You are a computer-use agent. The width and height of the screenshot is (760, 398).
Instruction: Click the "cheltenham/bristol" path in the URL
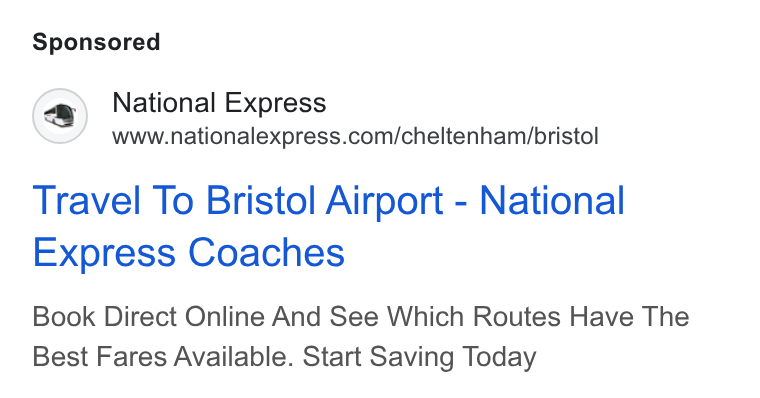[x=500, y=136]
